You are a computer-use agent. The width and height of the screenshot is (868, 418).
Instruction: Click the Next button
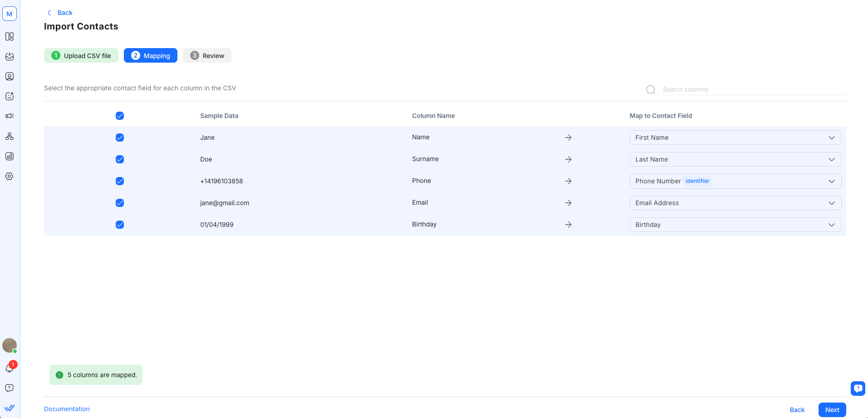(x=832, y=409)
